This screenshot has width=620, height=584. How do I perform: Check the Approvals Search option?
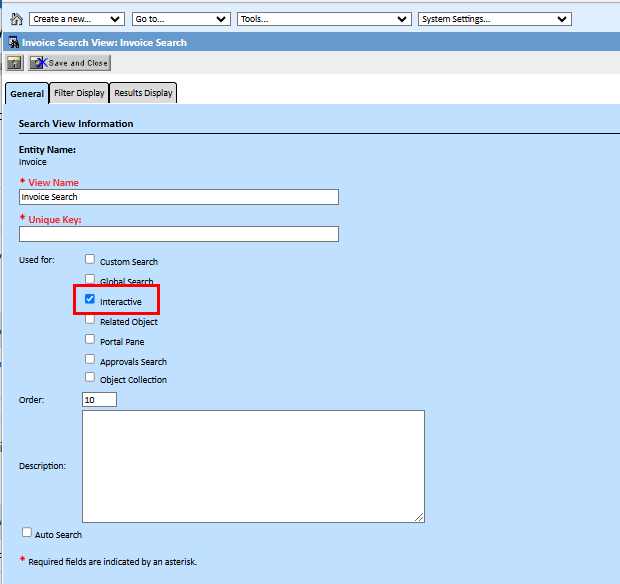click(x=90, y=360)
